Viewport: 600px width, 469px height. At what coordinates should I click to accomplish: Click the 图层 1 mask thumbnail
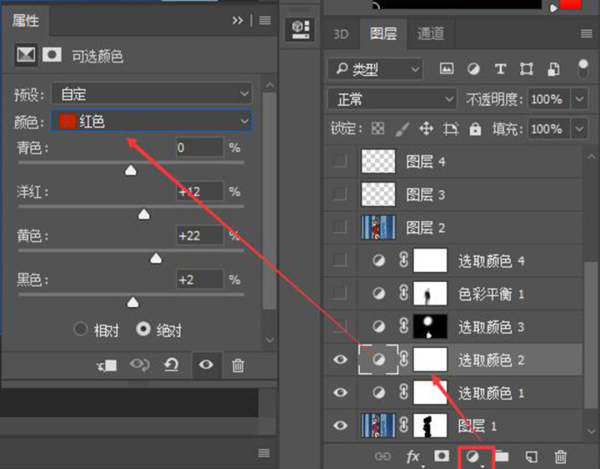[430, 425]
